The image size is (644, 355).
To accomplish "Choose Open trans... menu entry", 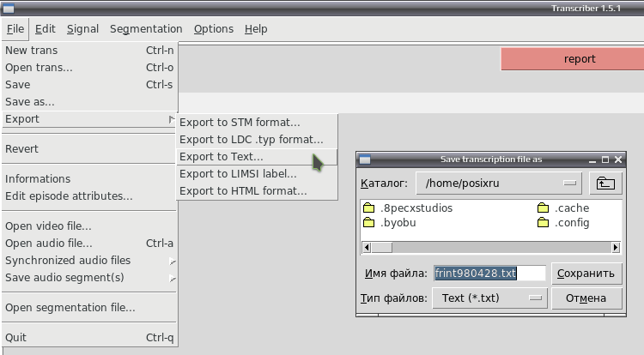I will pyautogui.click(x=89, y=68).
